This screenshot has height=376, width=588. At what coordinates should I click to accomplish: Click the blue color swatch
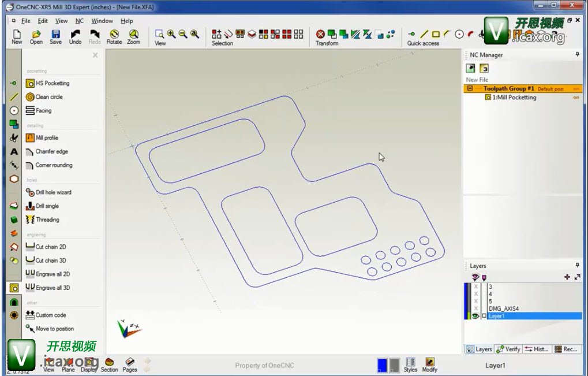coord(381,365)
